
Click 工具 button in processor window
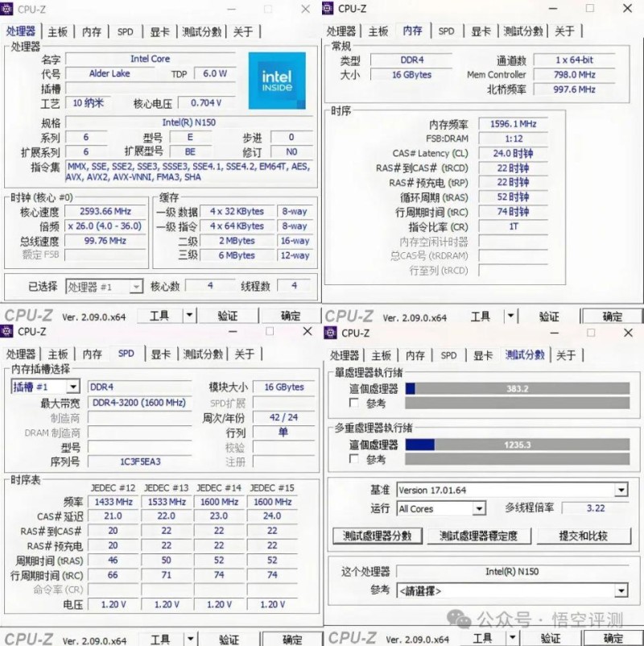[159, 316]
